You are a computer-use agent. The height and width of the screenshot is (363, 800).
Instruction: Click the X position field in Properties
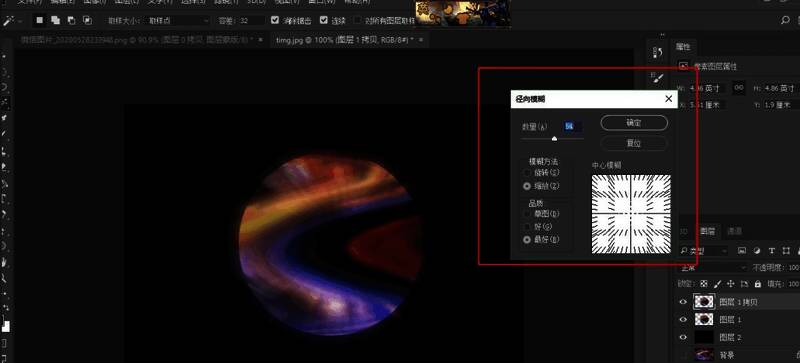pyautogui.click(x=707, y=105)
